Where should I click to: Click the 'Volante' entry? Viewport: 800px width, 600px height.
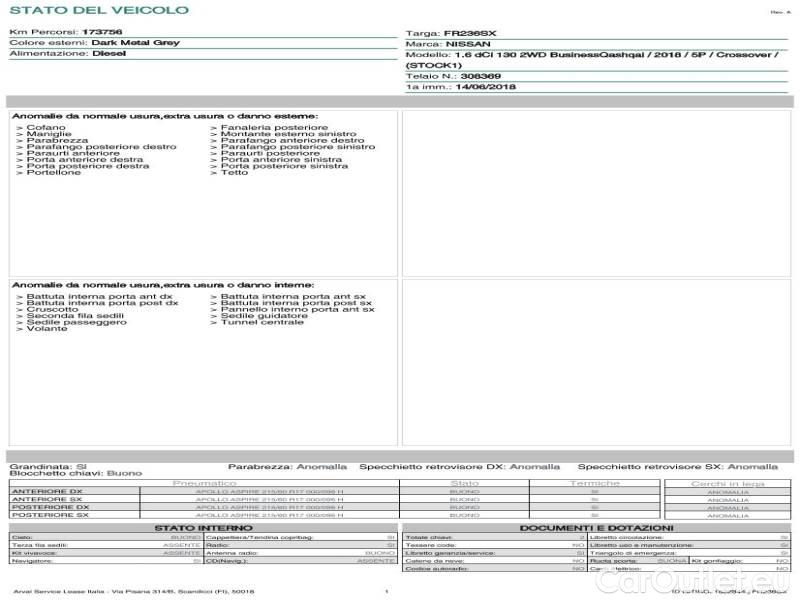pos(47,329)
